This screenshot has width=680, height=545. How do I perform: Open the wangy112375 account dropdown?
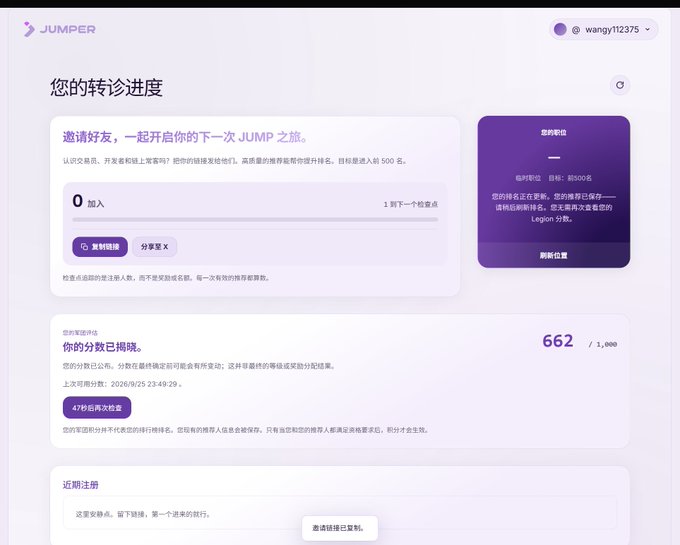click(604, 29)
